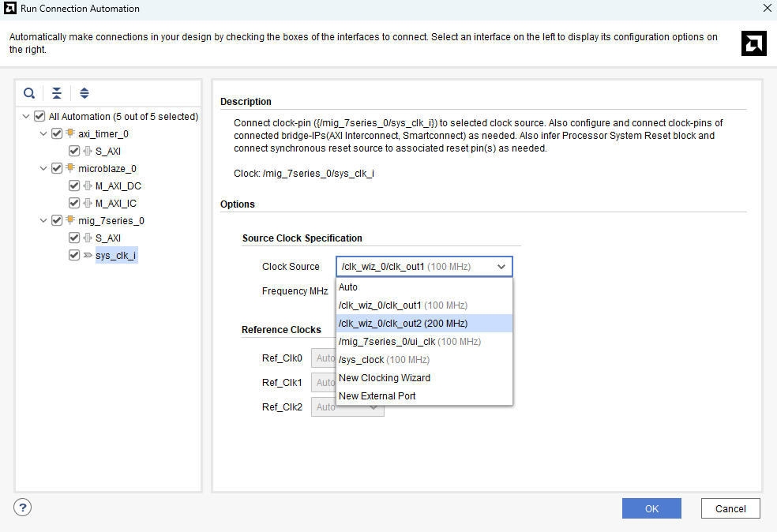Click the Collapse All icon
This screenshot has width=777, height=532.
click(x=57, y=93)
